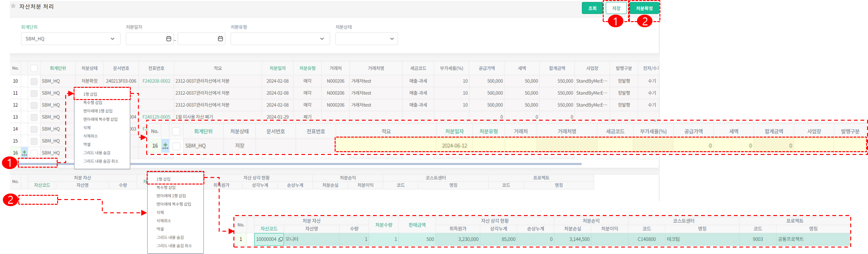Toggle the select-all checkbox in grid header

34,69
